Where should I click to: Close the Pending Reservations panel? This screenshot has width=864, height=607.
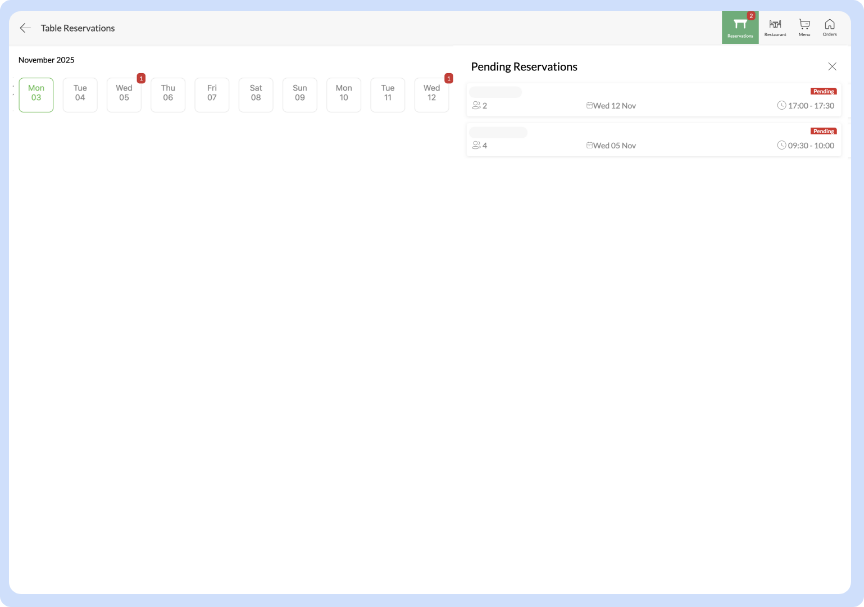coord(832,66)
